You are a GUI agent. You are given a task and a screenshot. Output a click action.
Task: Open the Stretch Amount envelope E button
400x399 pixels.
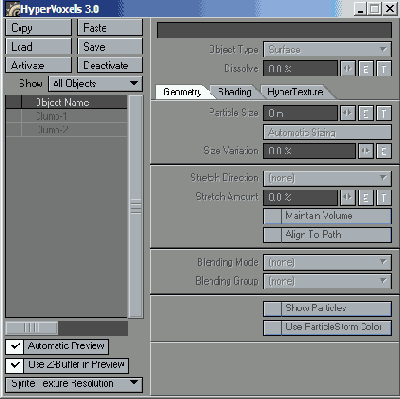[x=366, y=197]
